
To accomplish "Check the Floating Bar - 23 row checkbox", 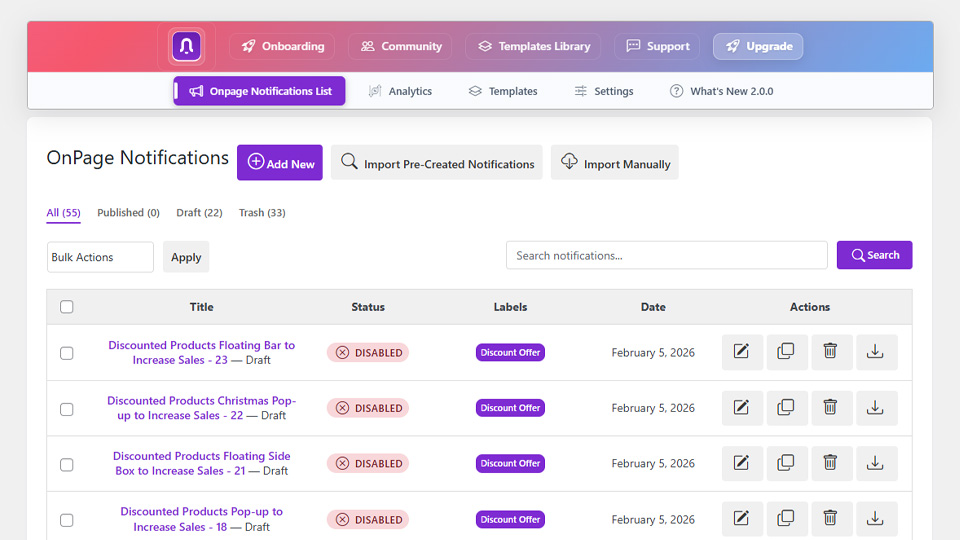I will tap(67, 353).
